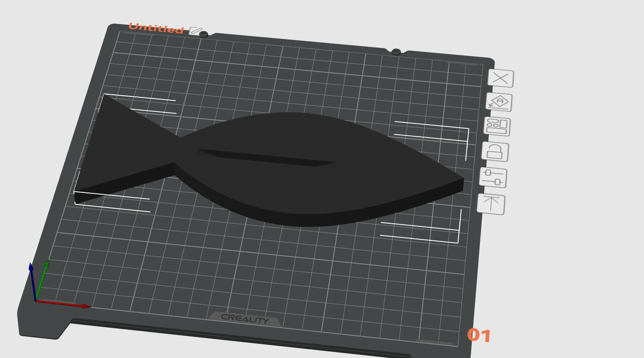This screenshot has width=644, height=358.
Task: Click the upward arrow icon on the plate toolbar
Action: point(491,204)
